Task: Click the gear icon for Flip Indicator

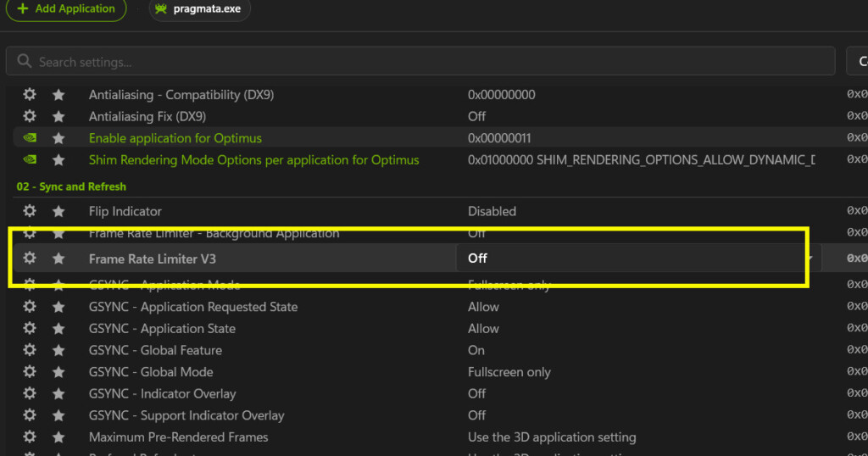Action: tap(30, 211)
